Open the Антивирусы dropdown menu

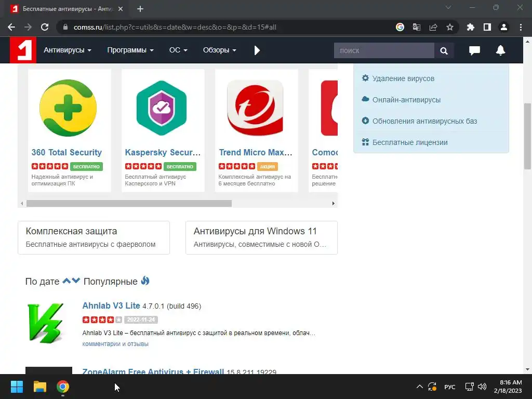(67, 50)
